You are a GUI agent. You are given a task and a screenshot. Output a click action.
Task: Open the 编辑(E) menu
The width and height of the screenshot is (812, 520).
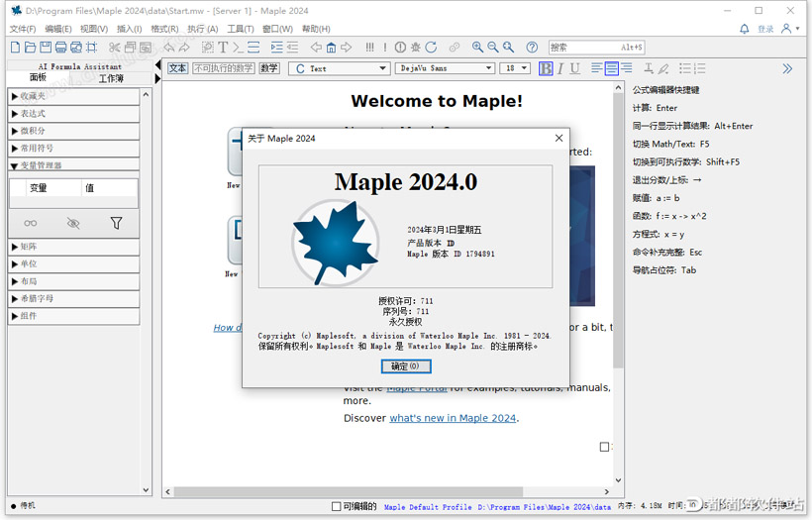[x=58, y=29]
